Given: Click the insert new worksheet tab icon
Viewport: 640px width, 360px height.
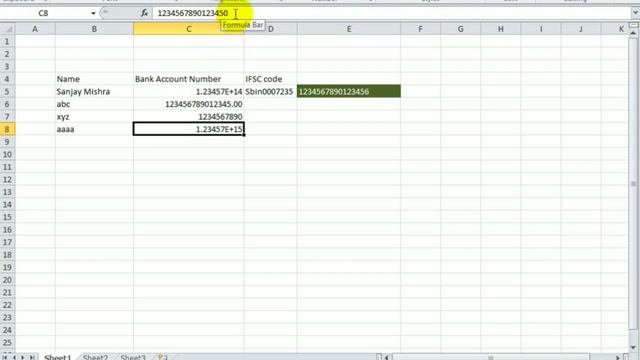Looking at the screenshot, I should (163, 357).
